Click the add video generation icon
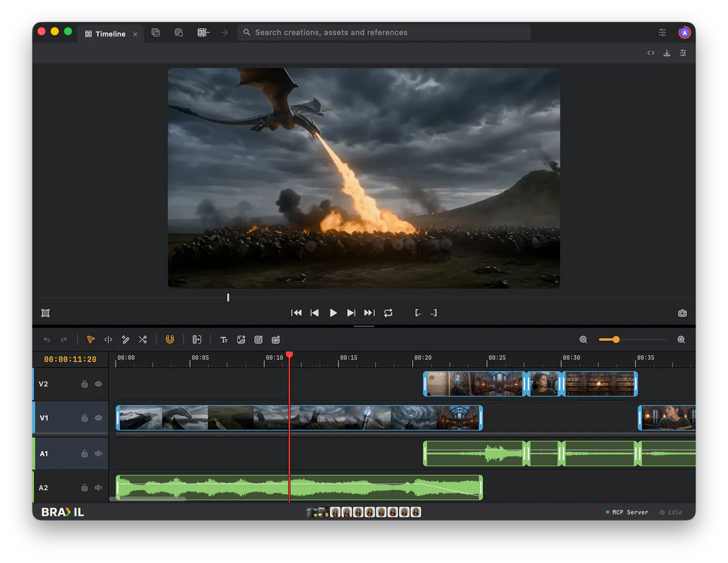 [x=258, y=340]
